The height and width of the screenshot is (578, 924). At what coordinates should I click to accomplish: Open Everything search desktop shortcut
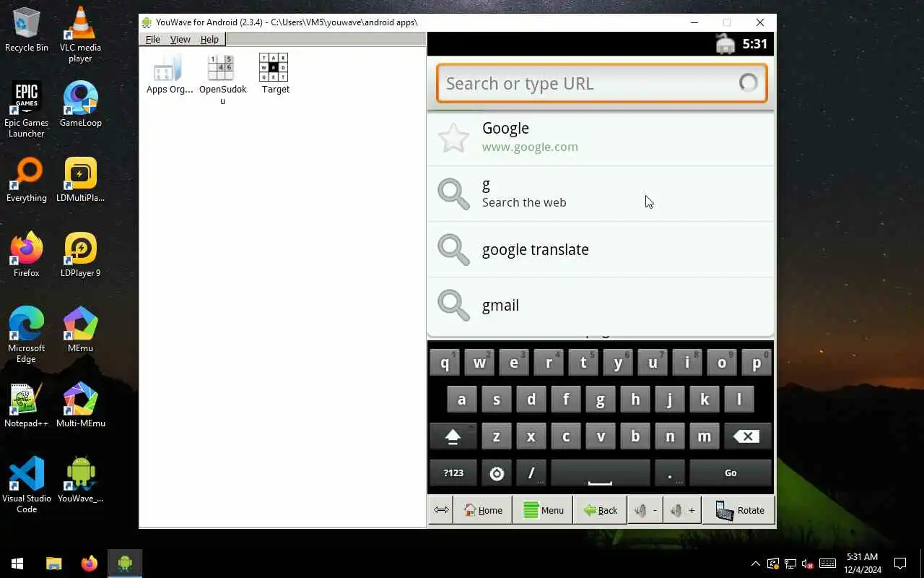[x=27, y=180]
